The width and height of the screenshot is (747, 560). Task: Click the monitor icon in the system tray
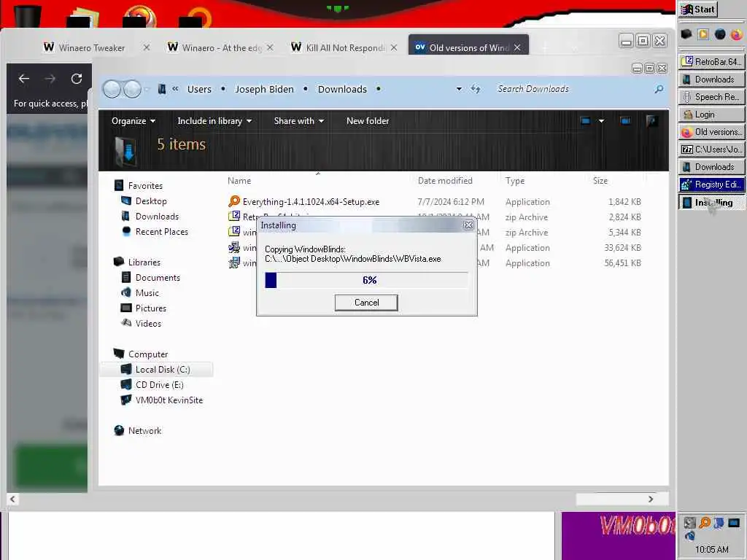click(734, 523)
